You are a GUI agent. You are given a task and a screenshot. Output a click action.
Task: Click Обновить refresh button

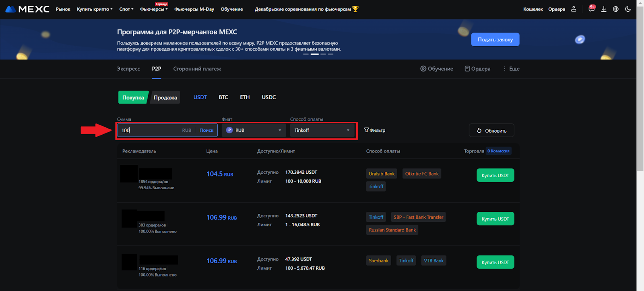pyautogui.click(x=491, y=130)
